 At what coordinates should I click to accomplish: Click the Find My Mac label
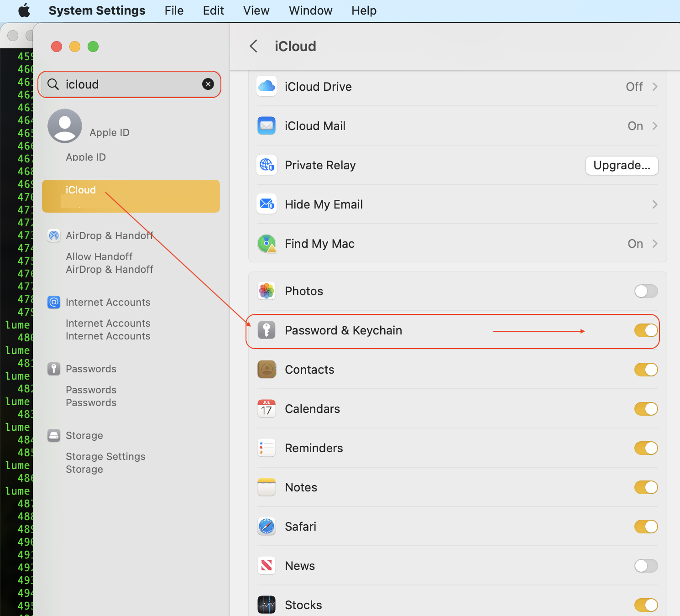pos(320,244)
